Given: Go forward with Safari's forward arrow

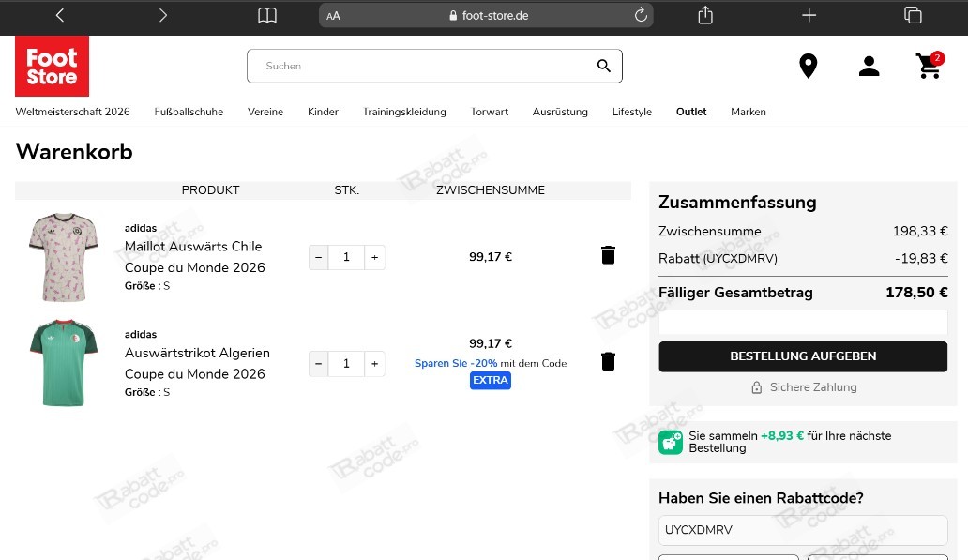Looking at the screenshot, I should pyautogui.click(x=163, y=15).
